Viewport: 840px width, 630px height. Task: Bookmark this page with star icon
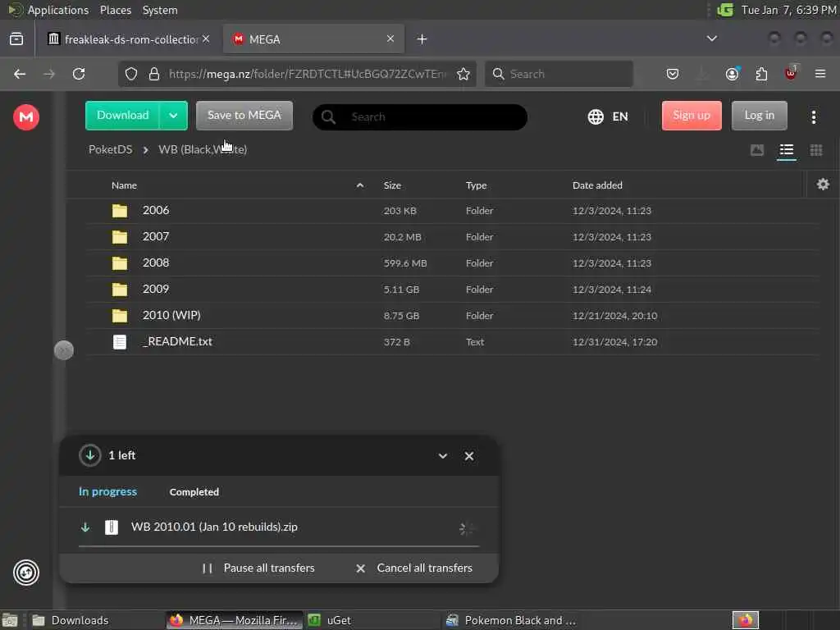coord(463,74)
